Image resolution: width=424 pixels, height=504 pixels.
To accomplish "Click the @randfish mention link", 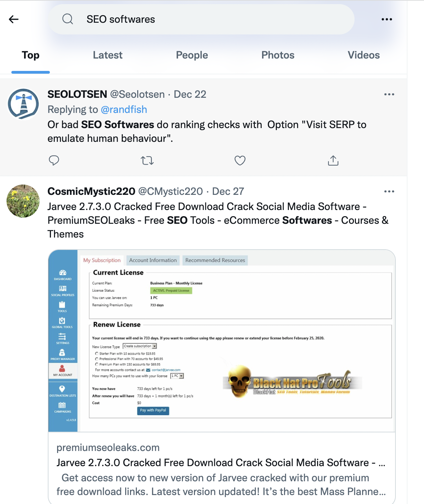I will coord(124,109).
